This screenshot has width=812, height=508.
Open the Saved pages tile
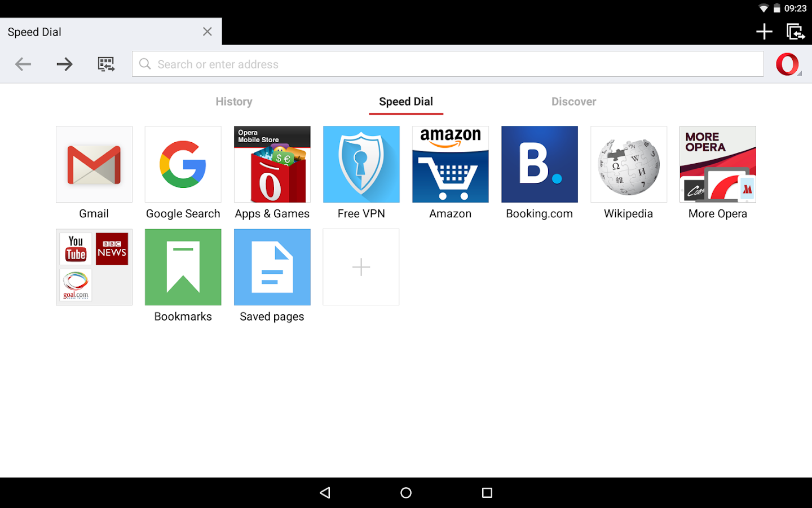pyautogui.click(x=272, y=267)
